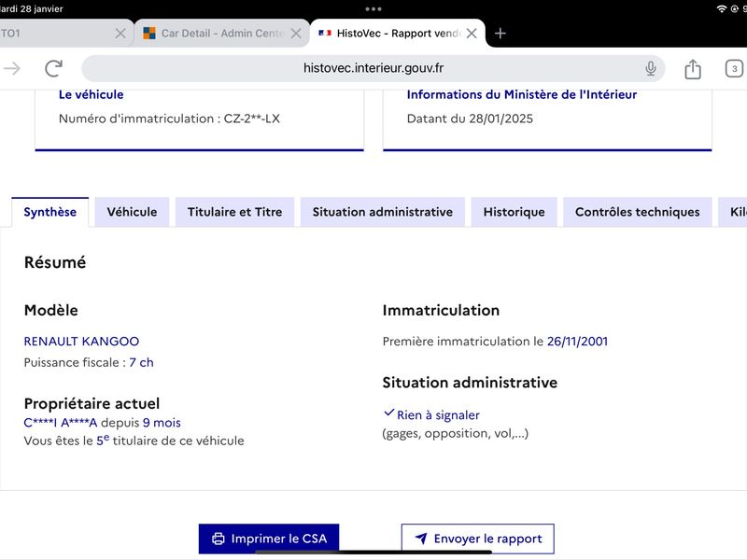
Task: Click the paper plane send icon
Action: point(421,539)
